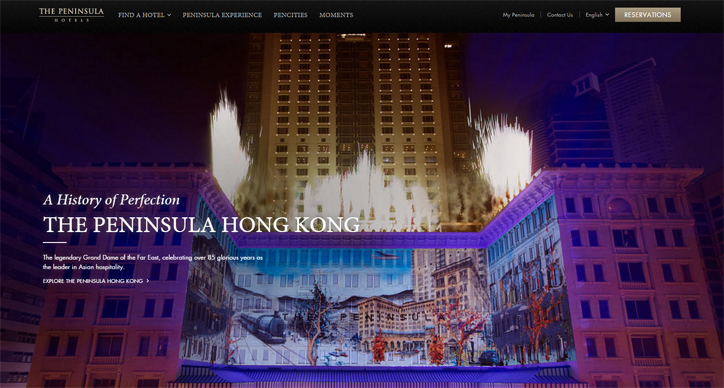Open the Peninsula Experience menu item

222,15
